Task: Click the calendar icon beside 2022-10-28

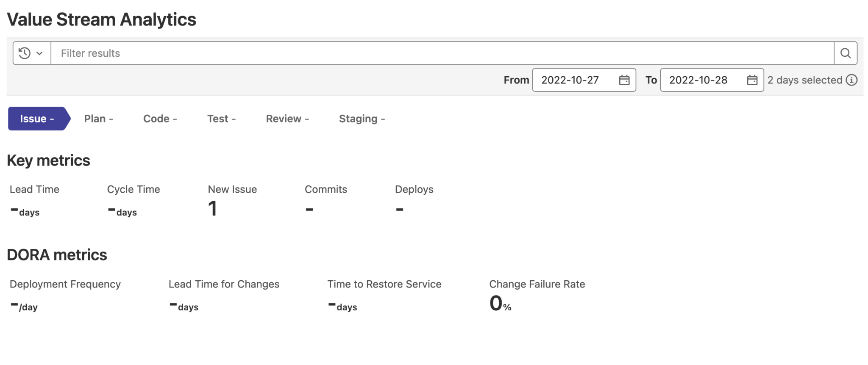Action: (752, 80)
